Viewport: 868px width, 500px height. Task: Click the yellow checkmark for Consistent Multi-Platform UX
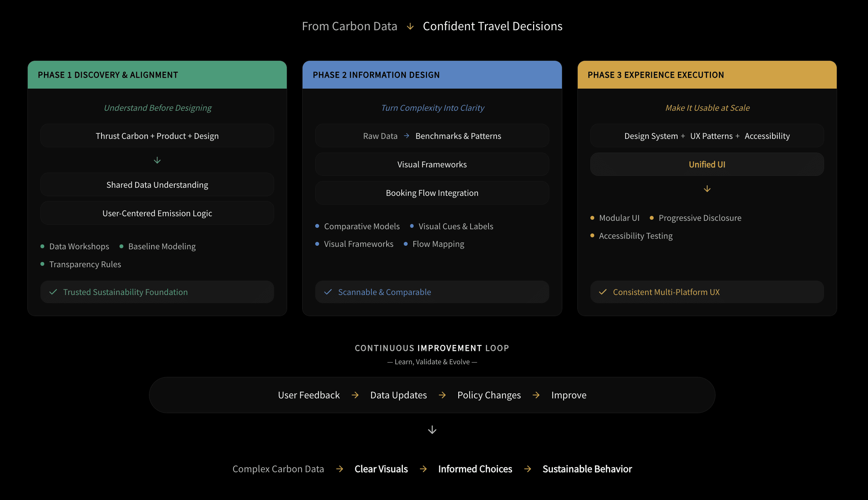(603, 292)
